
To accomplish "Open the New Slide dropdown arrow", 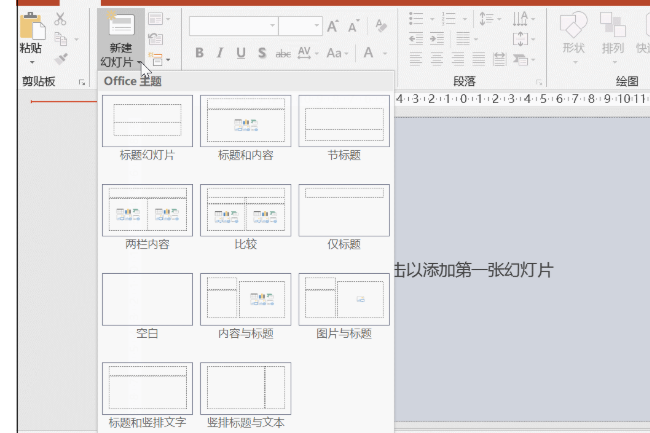I will point(139,63).
